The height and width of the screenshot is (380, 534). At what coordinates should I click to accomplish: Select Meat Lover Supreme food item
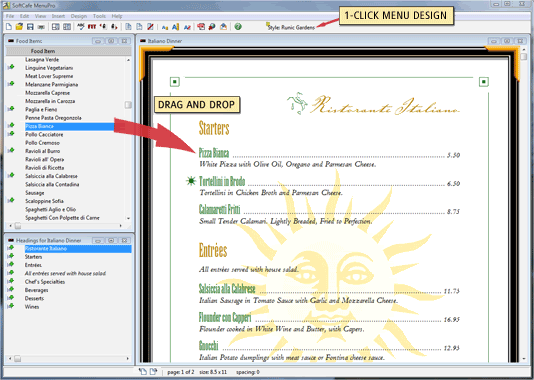[49, 76]
